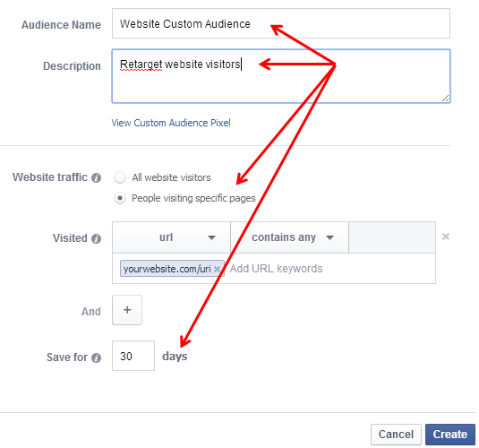Viewport: 479px width, 448px height.
Task: Delete the Visited rule row
Action: 446,237
